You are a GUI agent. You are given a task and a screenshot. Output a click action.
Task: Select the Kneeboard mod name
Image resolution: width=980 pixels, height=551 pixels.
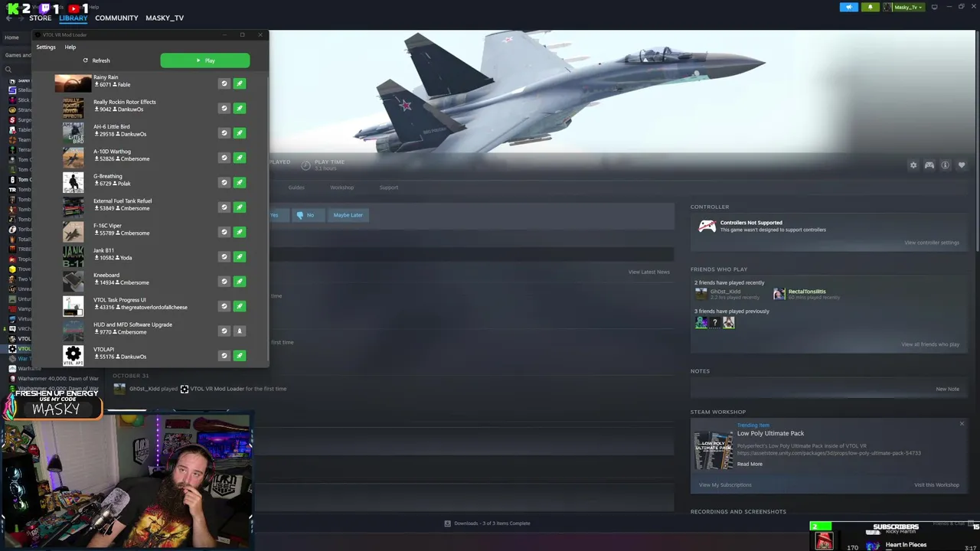[106, 275]
